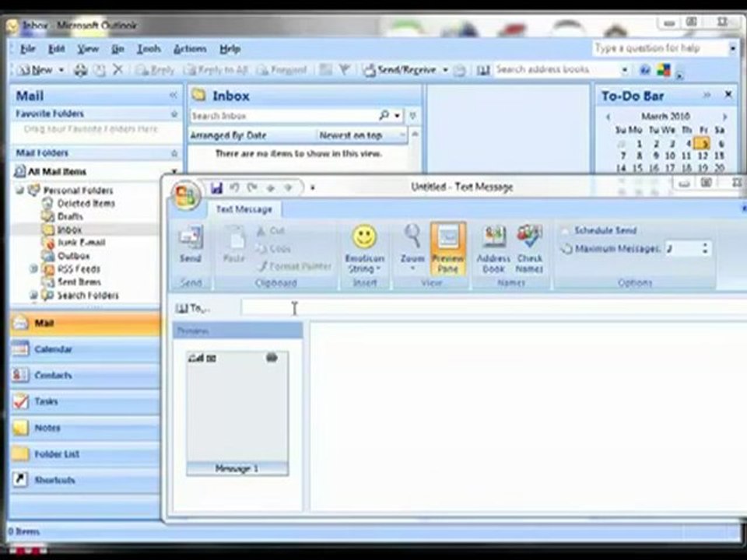Adjust the Maximum Messages stepper arrows

tap(706, 248)
